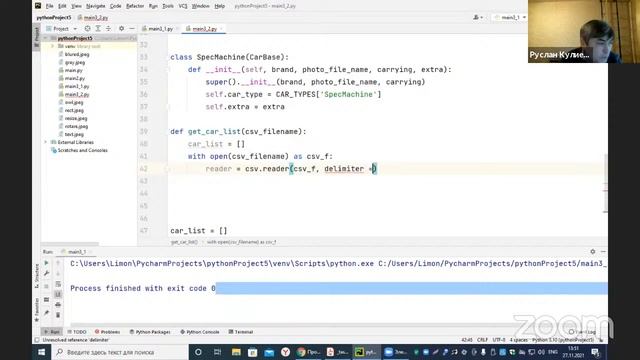Screen dimensions: 640x360
Task: Open Scratches and Consoles node
Action: pyautogui.click(x=82, y=150)
